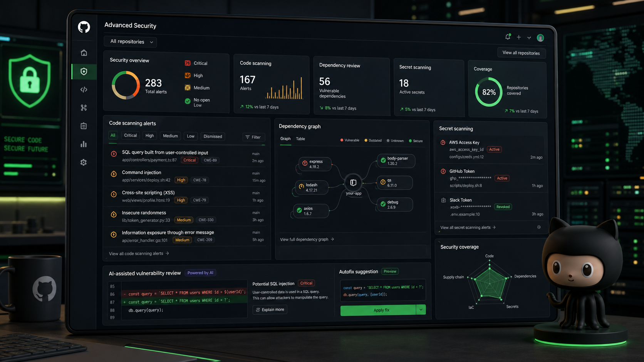Click the warning icon beside Insecure randomness
The image size is (644, 362).
click(x=114, y=214)
